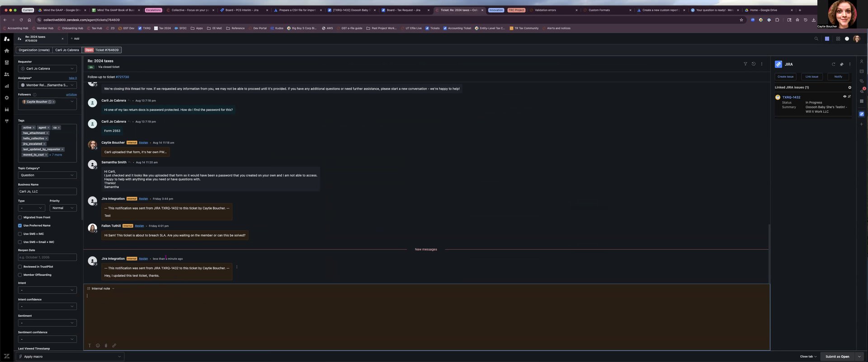Viewport: 868px width, 362px height.
Task: Click the unfollow link
Action: point(71,95)
